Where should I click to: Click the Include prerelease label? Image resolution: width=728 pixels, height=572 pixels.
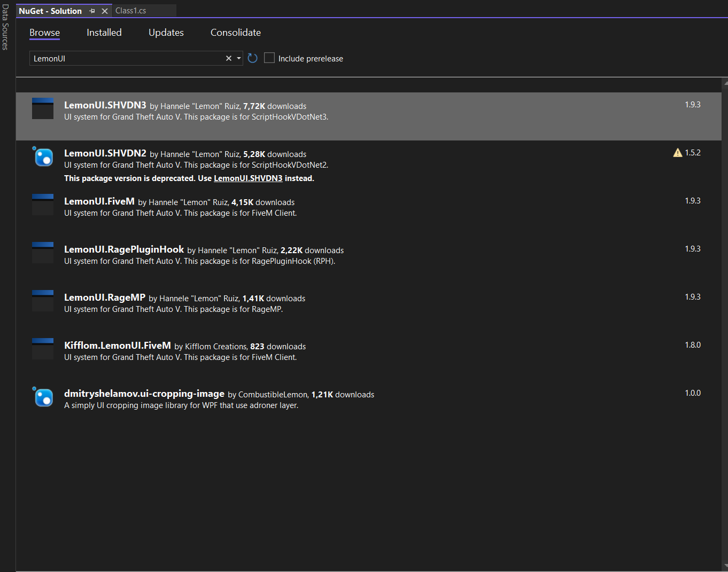coord(311,59)
